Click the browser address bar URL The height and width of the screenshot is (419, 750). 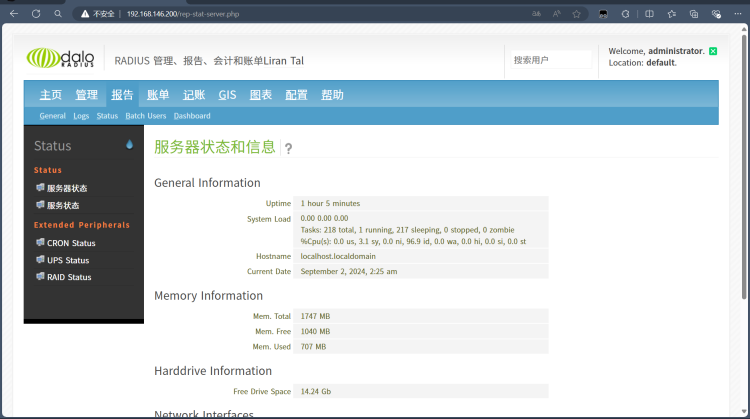tap(183, 14)
